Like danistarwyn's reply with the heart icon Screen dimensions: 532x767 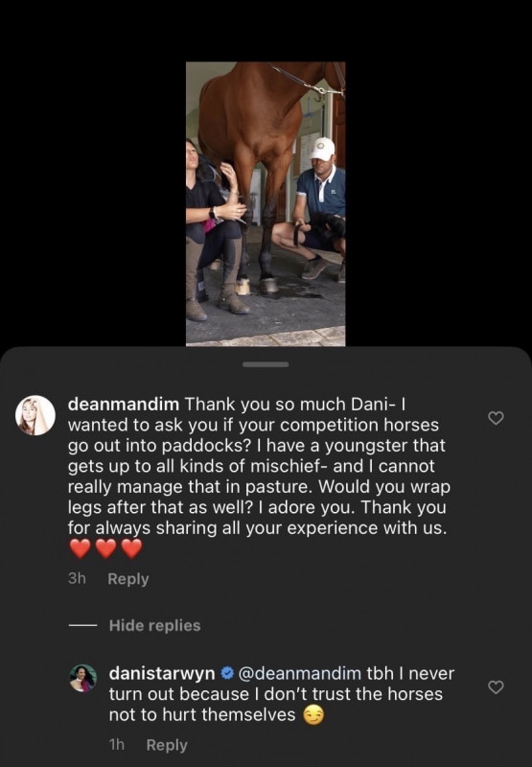tap(496, 687)
